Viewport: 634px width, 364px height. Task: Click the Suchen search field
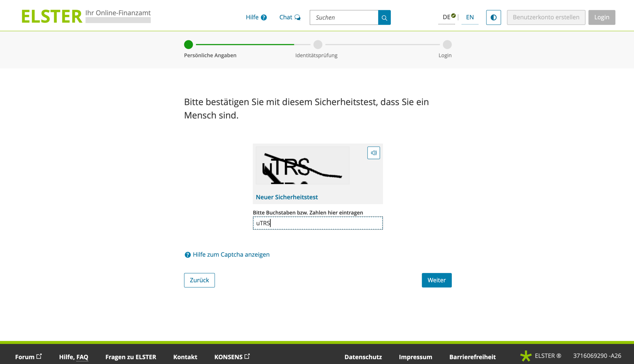(x=344, y=18)
